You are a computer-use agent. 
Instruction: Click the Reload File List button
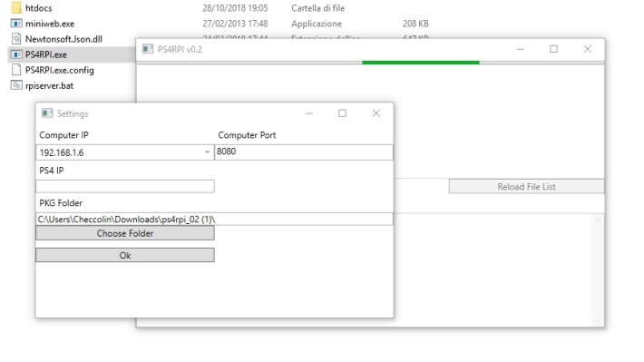pos(526,187)
